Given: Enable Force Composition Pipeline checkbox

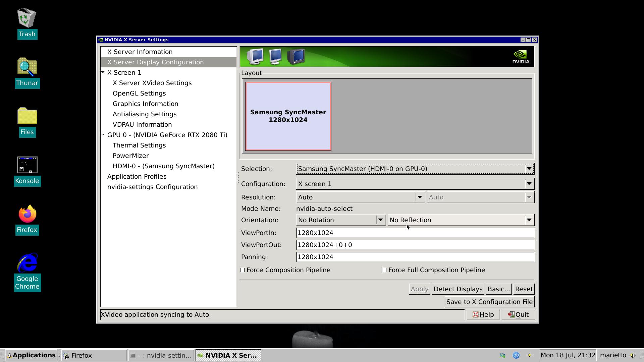Looking at the screenshot, I should pyautogui.click(x=243, y=270).
